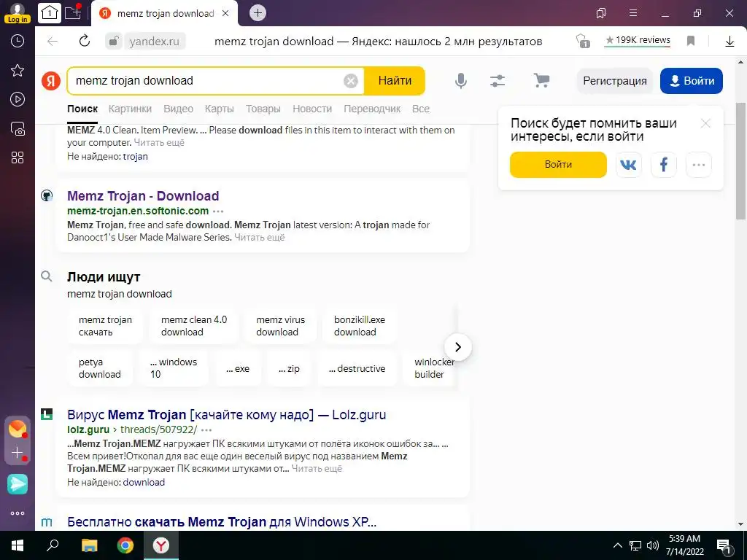Click the Yandex logo beside the search box
The image size is (747, 560).
tap(51, 80)
